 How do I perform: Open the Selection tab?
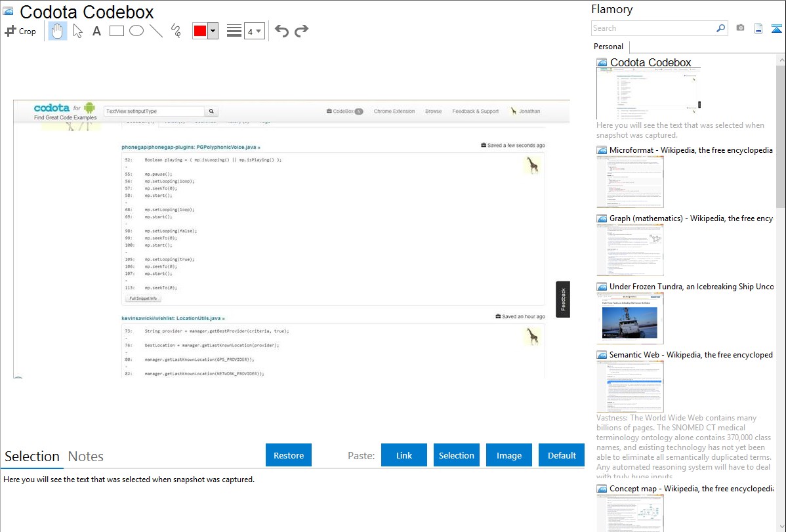click(32, 457)
